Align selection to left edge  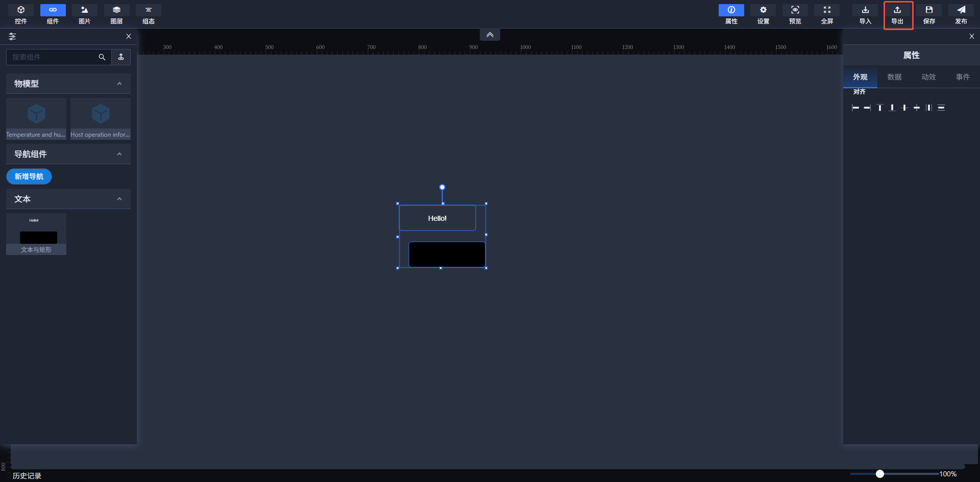pyautogui.click(x=855, y=108)
